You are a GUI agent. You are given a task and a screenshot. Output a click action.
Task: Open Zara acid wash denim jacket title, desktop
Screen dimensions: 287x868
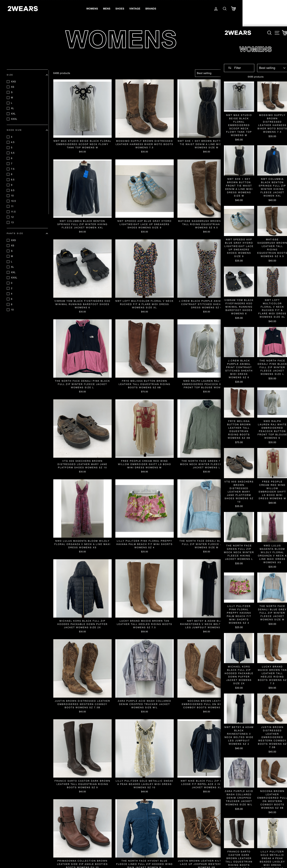coord(144,704)
